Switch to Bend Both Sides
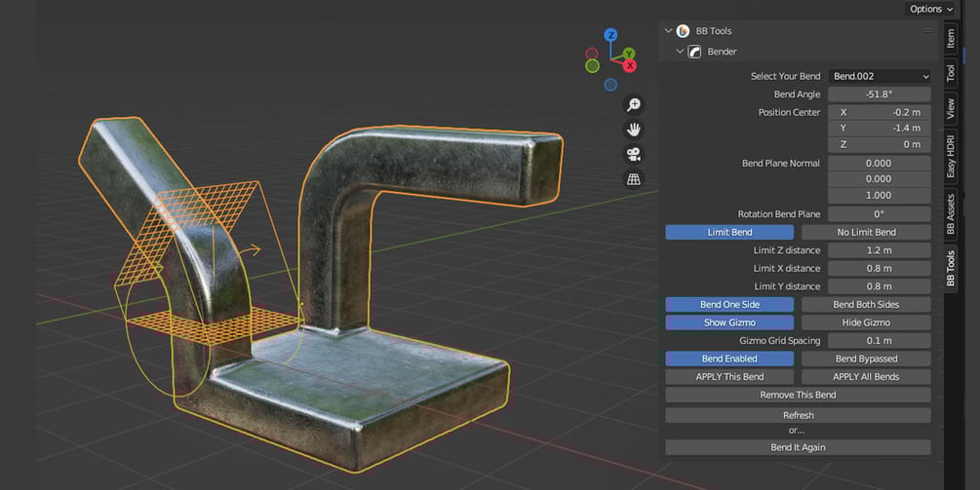This screenshot has width=980, height=490. click(866, 305)
